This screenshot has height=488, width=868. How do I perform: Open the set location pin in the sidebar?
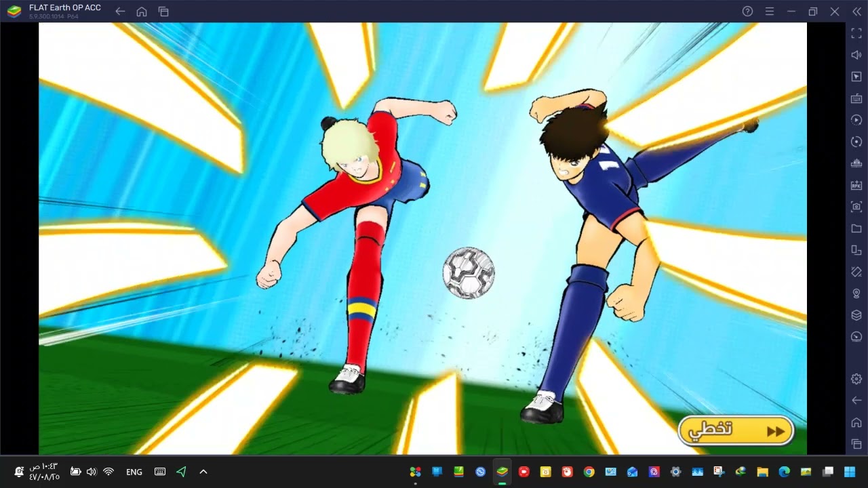pyautogui.click(x=856, y=293)
